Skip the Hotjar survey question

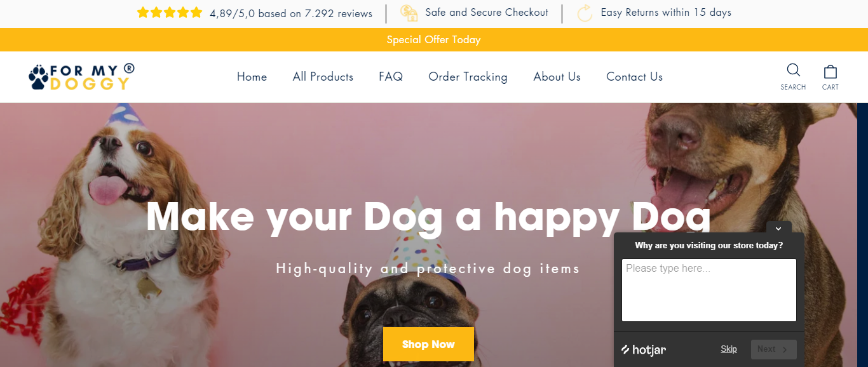click(x=729, y=349)
